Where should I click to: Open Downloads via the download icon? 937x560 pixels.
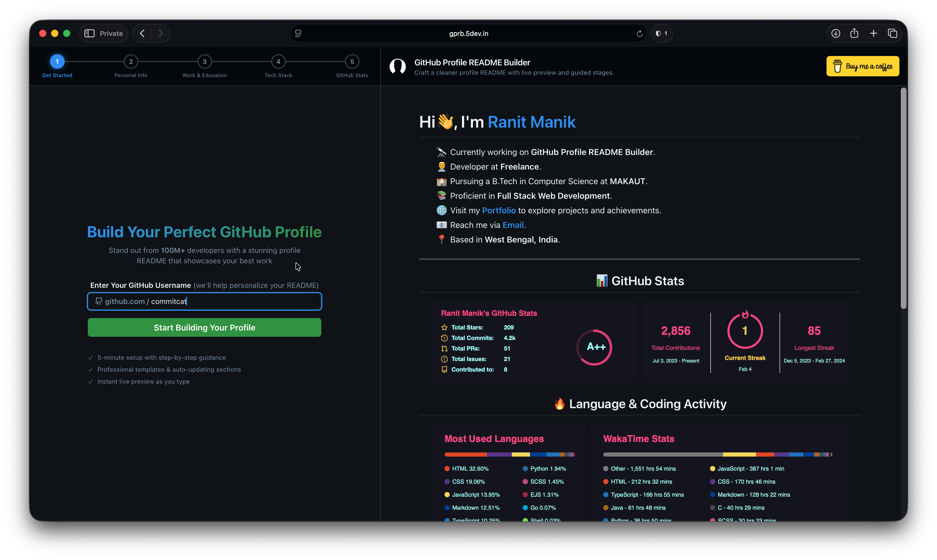tap(836, 33)
